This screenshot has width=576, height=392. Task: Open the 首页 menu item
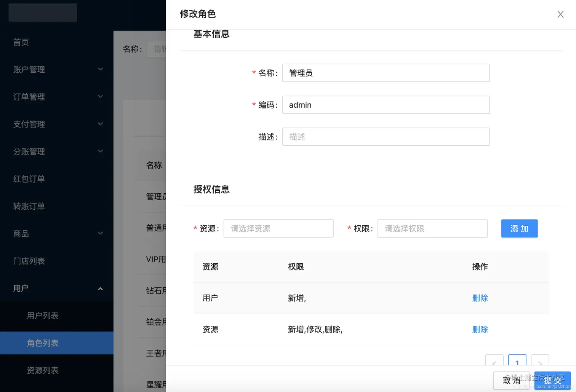pyautogui.click(x=21, y=42)
